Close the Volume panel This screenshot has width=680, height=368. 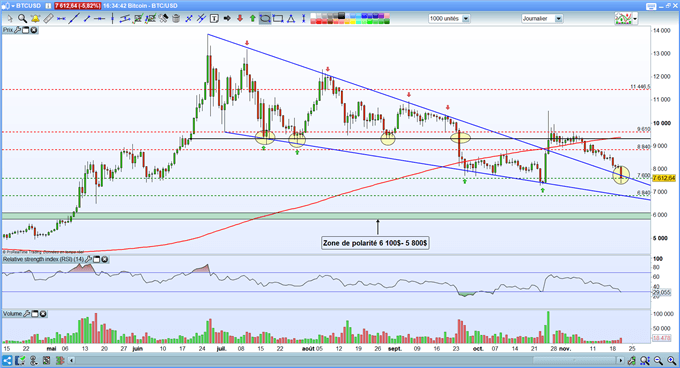click(x=43, y=313)
